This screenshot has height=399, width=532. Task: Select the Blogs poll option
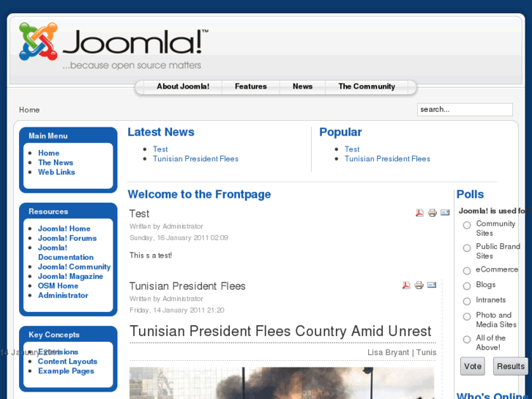[x=467, y=286]
